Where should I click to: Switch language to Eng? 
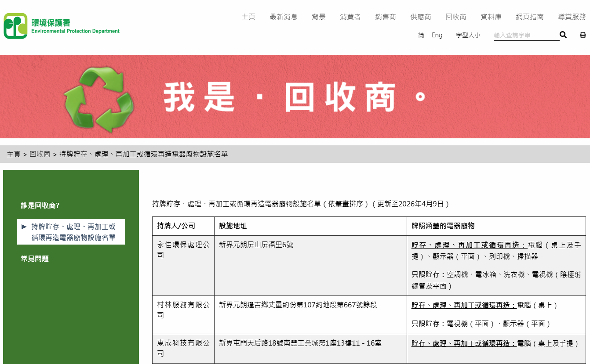pyautogui.click(x=437, y=35)
